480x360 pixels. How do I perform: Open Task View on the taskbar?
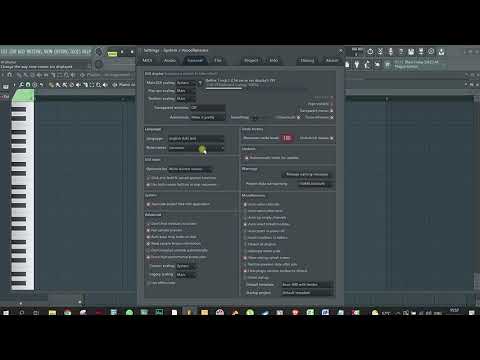pyautogui.click(x=36, y=312)
